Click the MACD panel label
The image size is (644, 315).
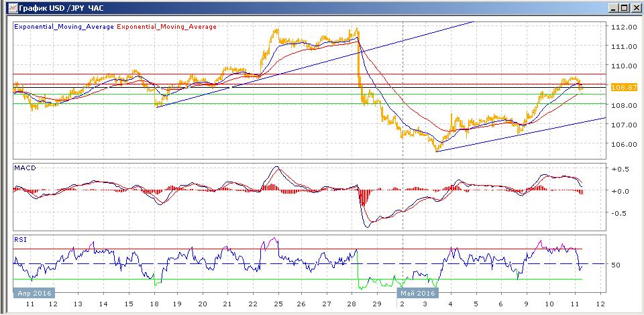[24, 168]
